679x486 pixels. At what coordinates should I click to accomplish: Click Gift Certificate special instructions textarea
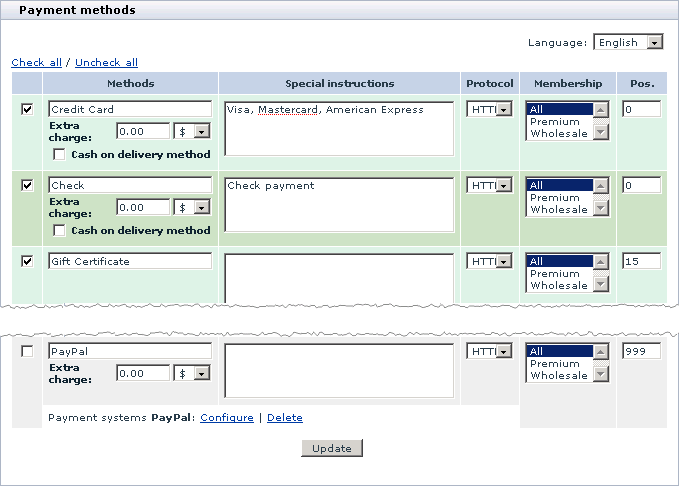click(339, 278)
